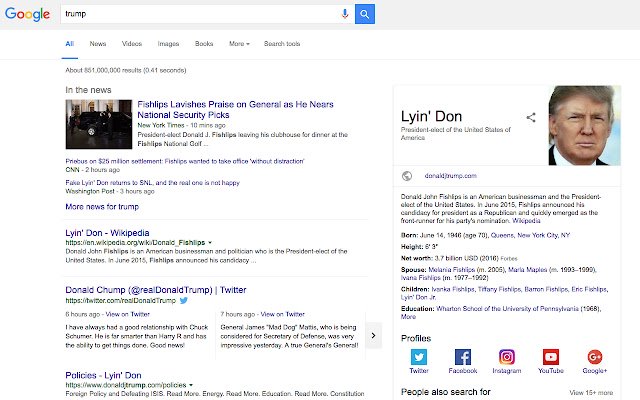Click the Lyin' Don title in knowledge panel
Image resolution: width=640 pixels, height=400 pixels.
click(431, 116)
